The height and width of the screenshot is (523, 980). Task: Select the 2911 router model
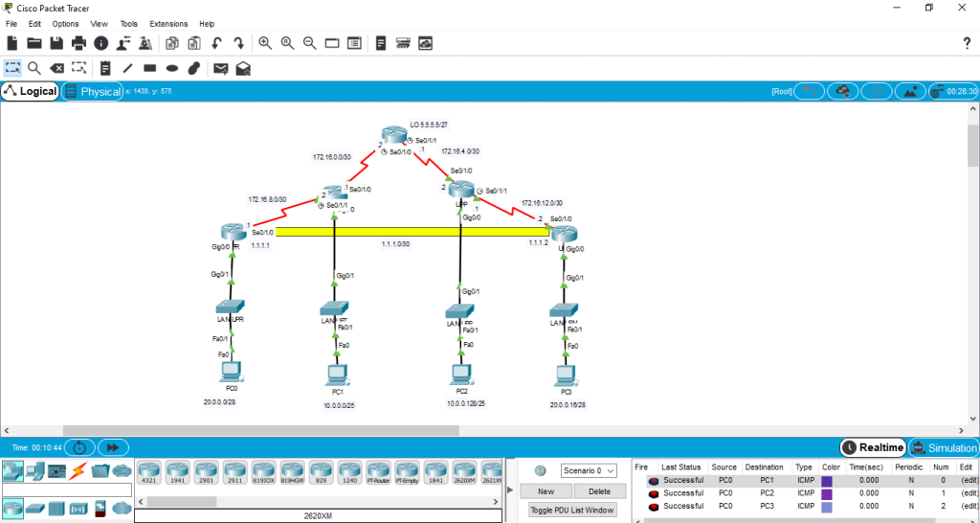[234, 473]
